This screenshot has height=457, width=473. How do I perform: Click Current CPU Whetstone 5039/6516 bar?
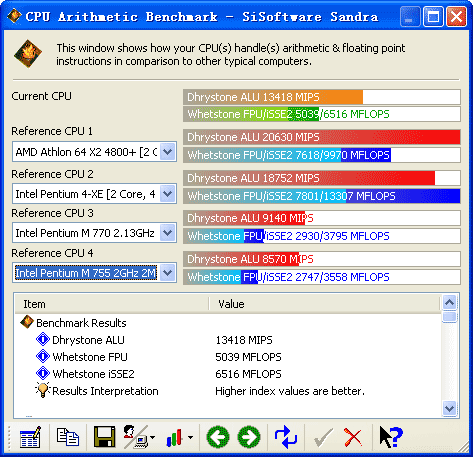click(322, 114)
